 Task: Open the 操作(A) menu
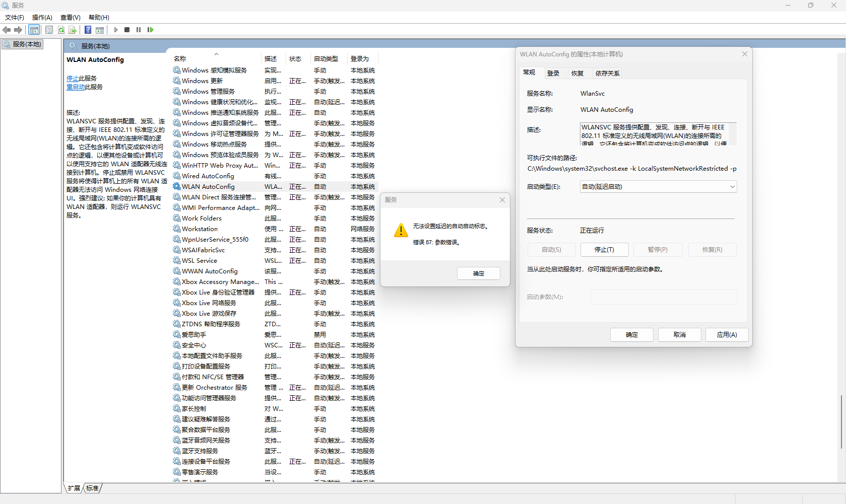coord(42,18)
